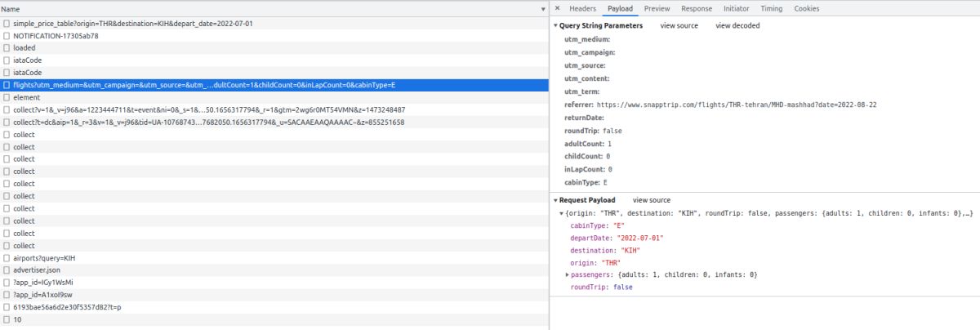This screenshot has height=330, width=980.
Task: Click view source for Request Payload
Action: (x=651, y=200)
